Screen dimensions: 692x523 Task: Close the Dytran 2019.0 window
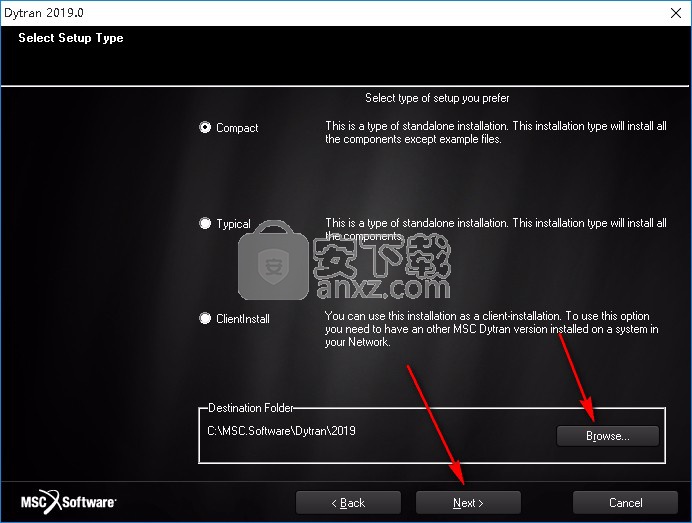676,13
